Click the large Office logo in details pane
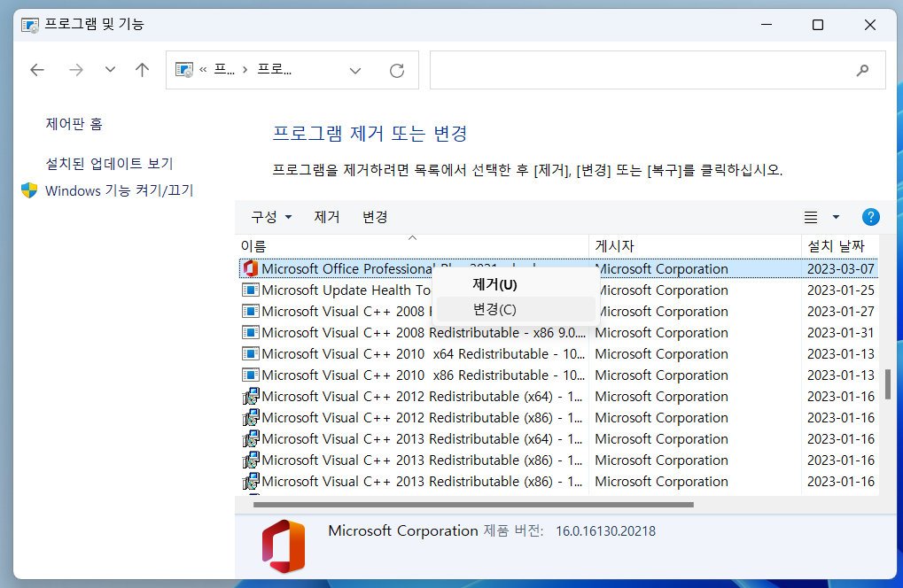The image size is (903, 588). [284, 546]
